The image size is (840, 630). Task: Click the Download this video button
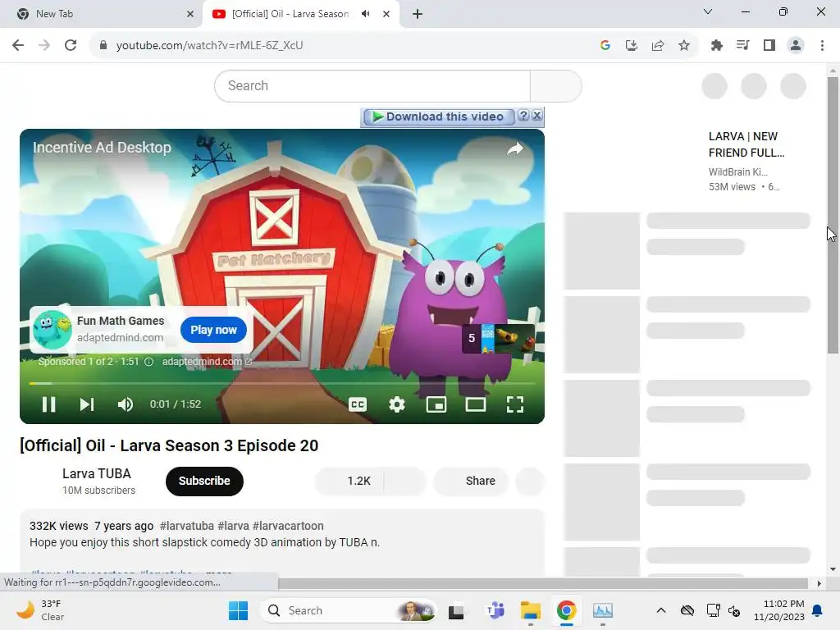[438, 116]
